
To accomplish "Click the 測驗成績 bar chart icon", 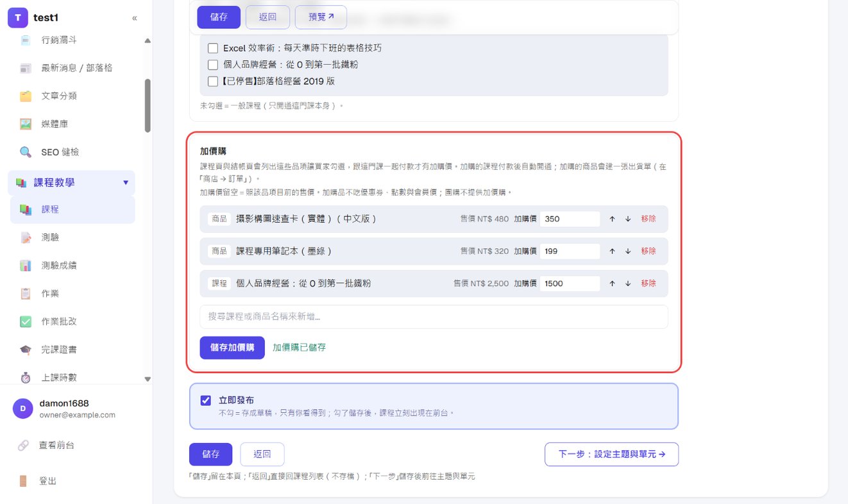I will (x=26, y=265).
